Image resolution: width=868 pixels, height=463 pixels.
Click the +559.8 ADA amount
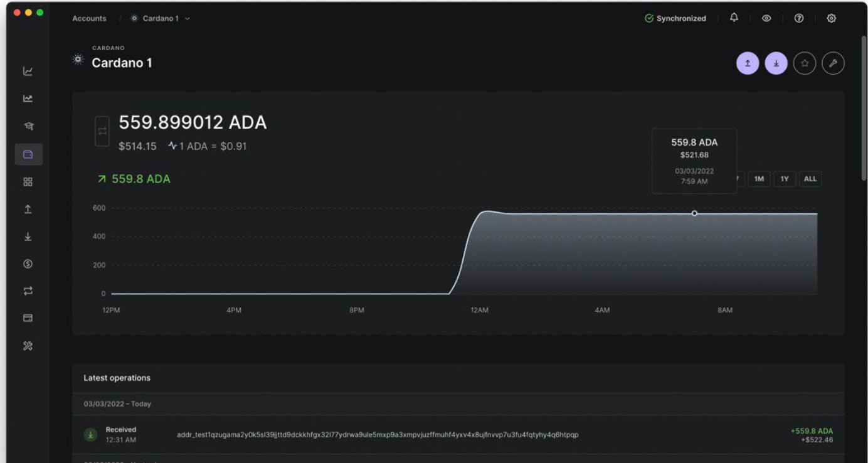[812, 431]
